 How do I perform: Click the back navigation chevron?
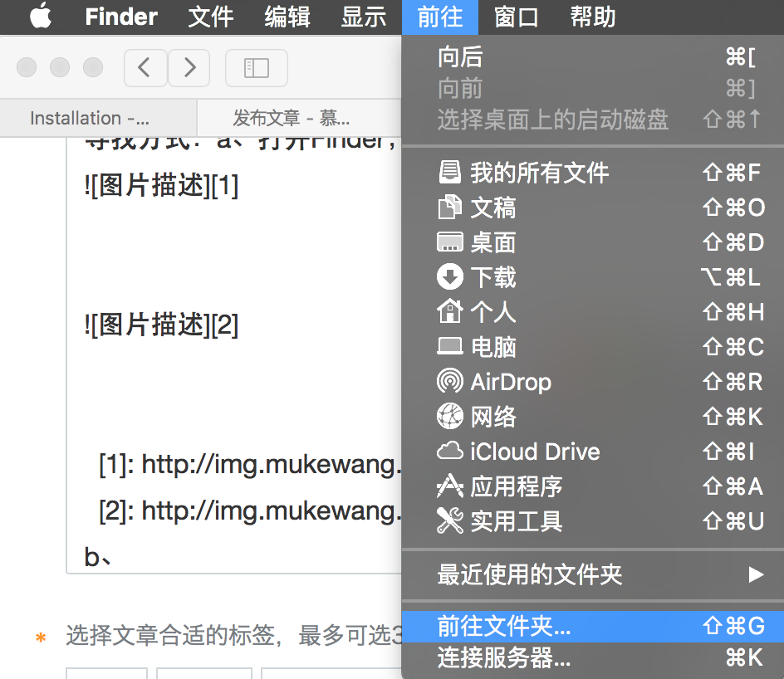click(x=145, y=68)
